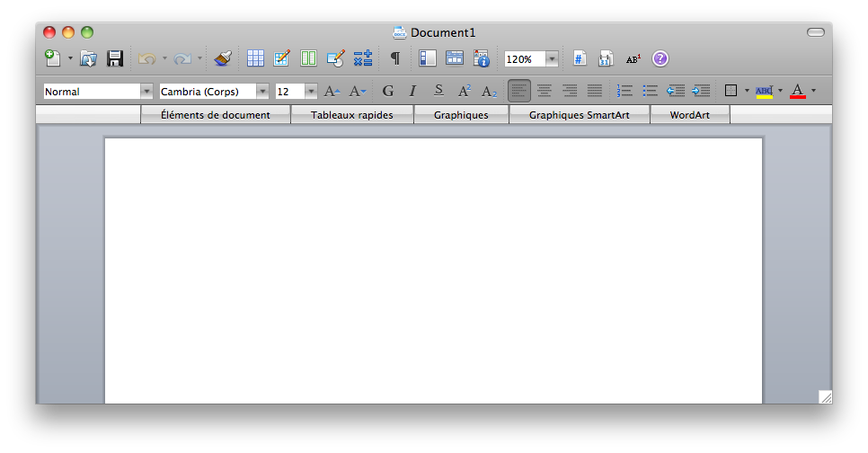Switch to Graphiques tab
Image resolution: width=868 pixels, height=453 pixels.
(x=461, y=115)
